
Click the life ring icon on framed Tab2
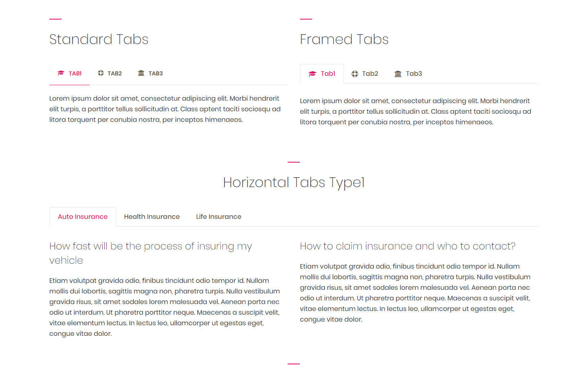click(355, 74)
